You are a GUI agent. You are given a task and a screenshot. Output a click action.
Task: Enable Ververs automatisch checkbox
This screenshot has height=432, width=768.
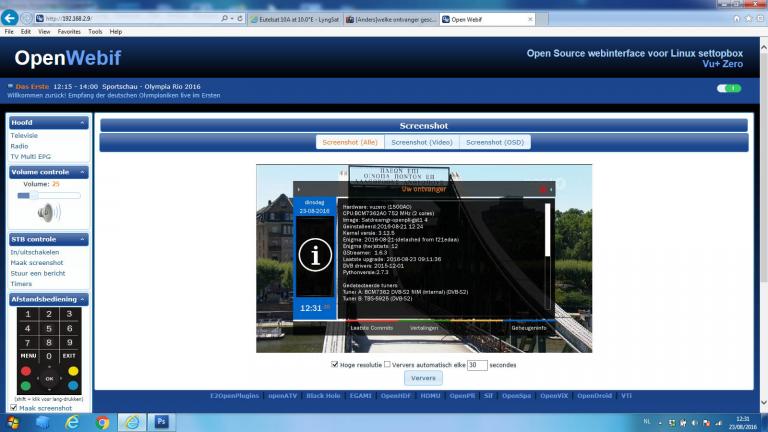tap(388, 365)
